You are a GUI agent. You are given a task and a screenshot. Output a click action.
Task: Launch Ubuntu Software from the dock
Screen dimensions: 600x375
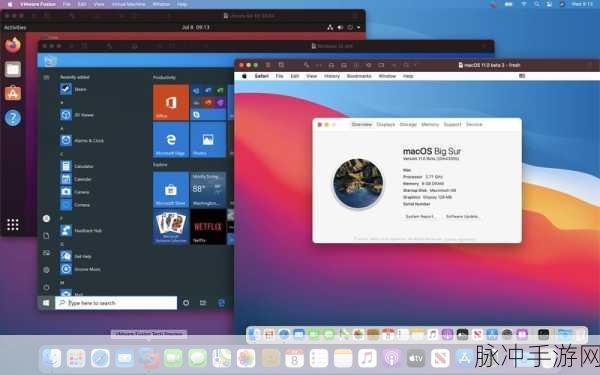(x=13, y=93)
